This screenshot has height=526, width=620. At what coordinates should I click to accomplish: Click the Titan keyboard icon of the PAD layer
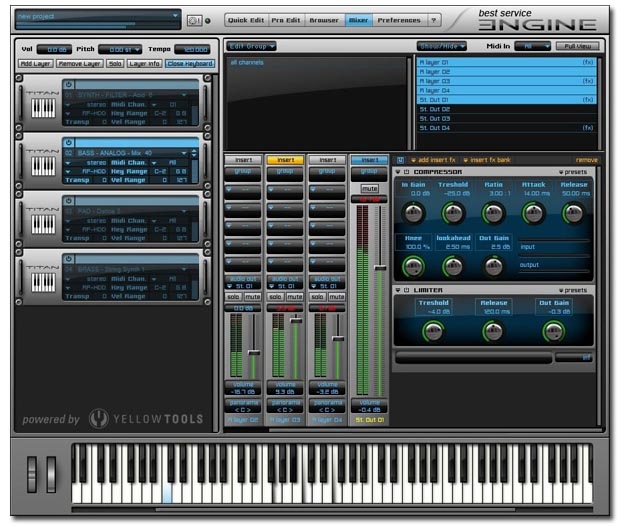point(43,224)
